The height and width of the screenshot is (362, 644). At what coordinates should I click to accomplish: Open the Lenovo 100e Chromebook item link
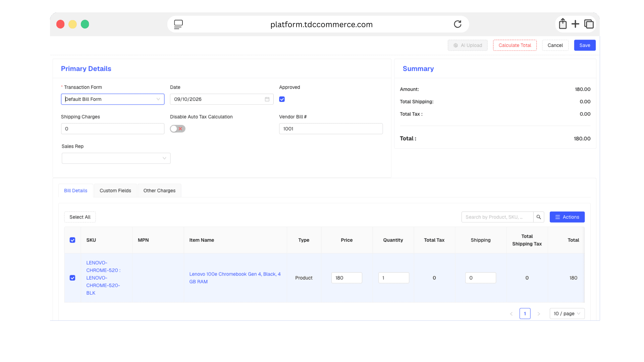(235, 278)
